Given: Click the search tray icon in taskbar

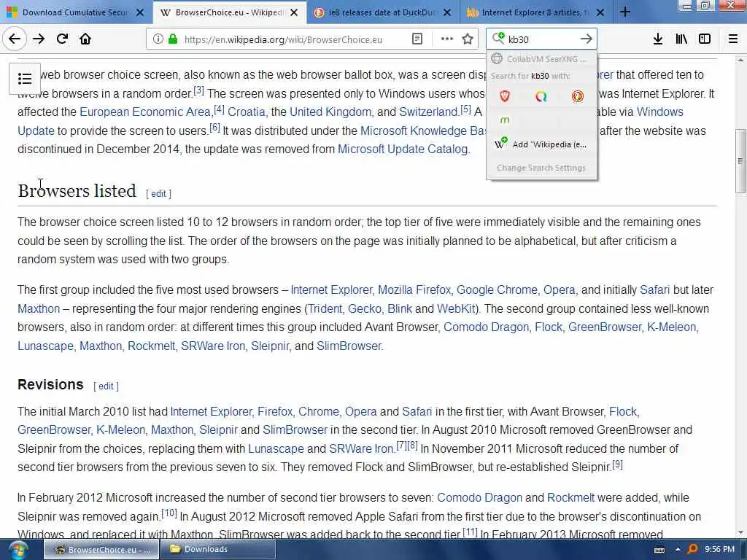Looking at the screenshot, I should coord(692,550).
